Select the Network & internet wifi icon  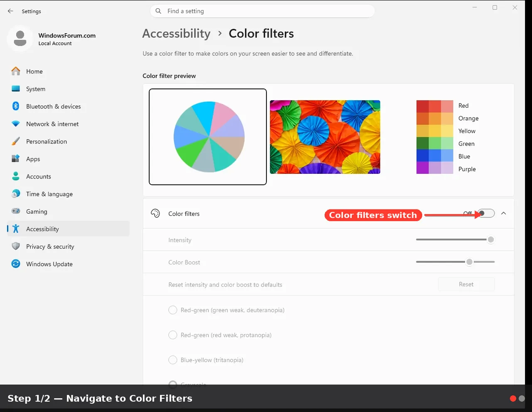coord(16,124)
